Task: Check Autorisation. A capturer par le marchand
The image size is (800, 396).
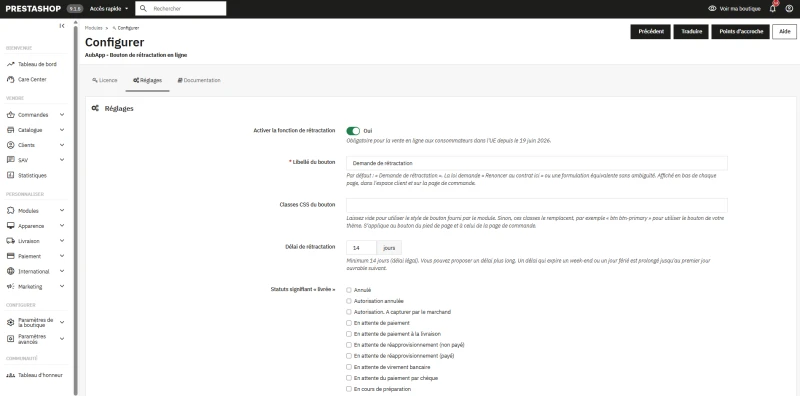Action: [349, 312]
